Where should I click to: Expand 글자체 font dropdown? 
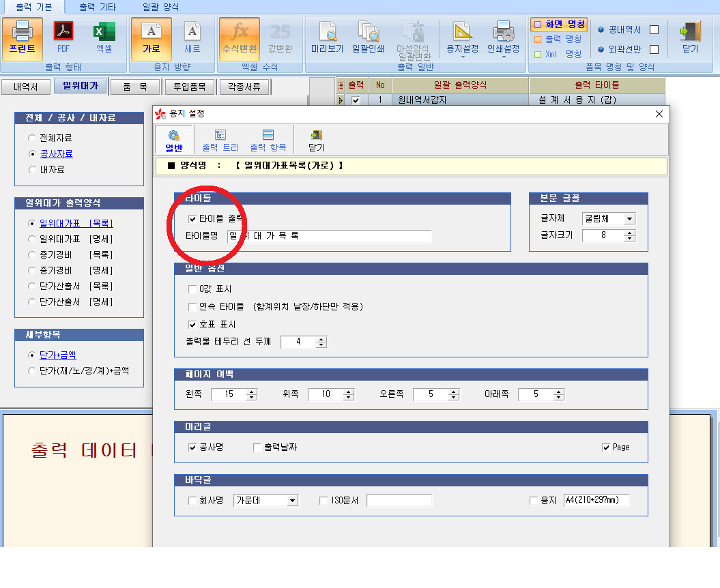629,219
